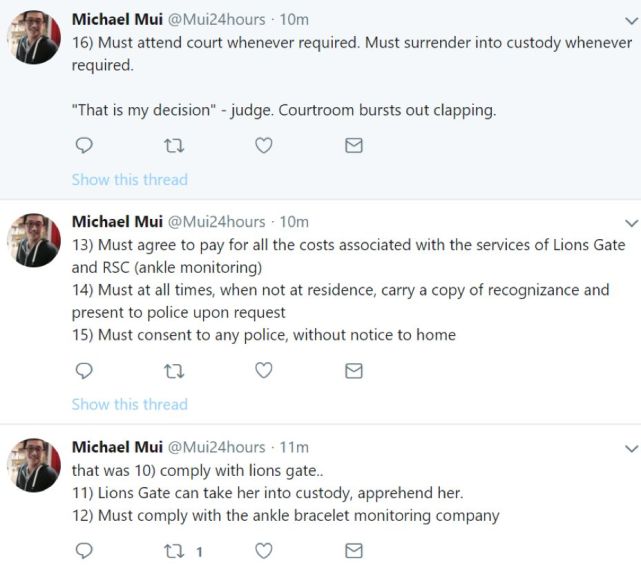
Task: Reply to the ankle monitoring costs tweet
Action: click(85, 371)
